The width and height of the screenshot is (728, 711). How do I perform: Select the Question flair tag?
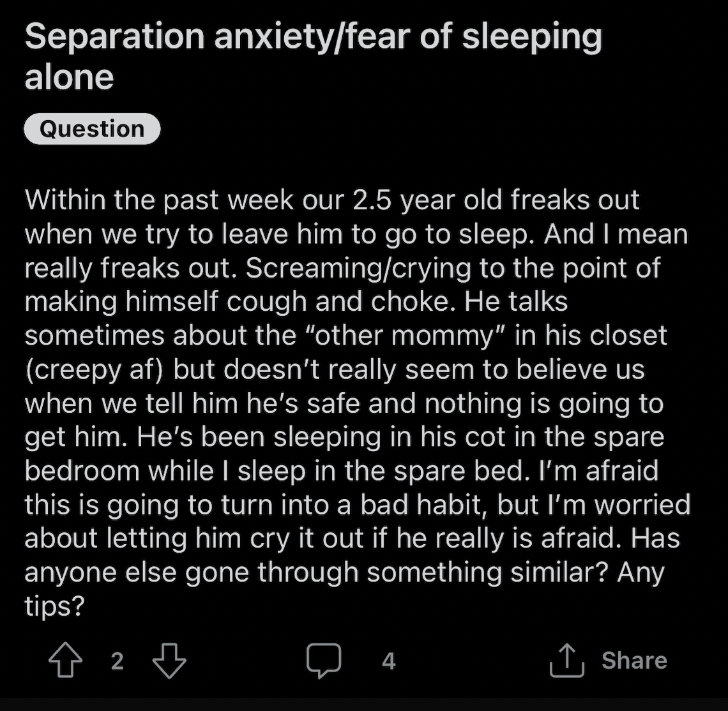click(92, 128)
